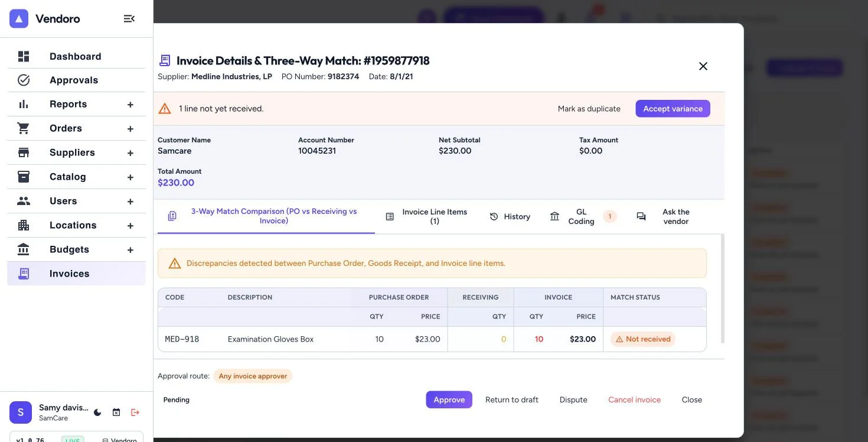
Task: Click the invoice details vertical scrollbar
Action: tap(722, 288)
